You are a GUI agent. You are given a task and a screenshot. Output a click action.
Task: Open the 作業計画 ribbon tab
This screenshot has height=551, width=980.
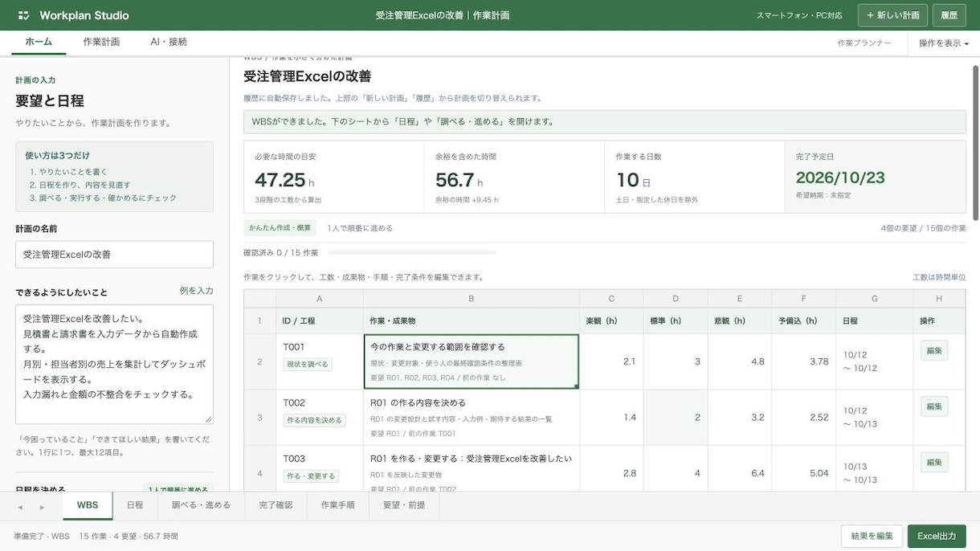(x=101, y=42)
